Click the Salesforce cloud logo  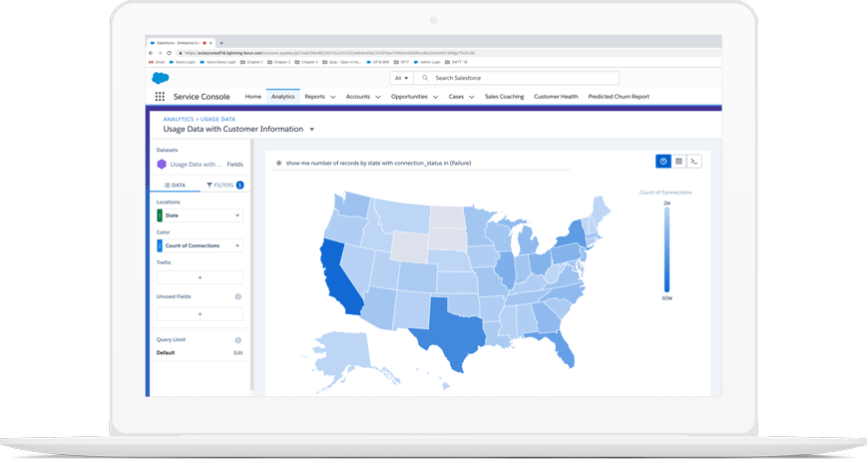[161, 78]
